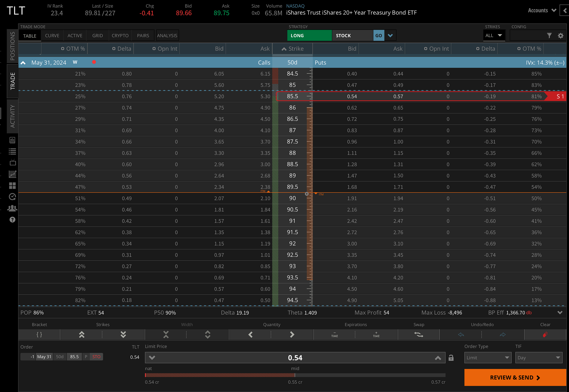Open the Order Type Limit dropdown
Screen dimensions: 569x392
488,358
